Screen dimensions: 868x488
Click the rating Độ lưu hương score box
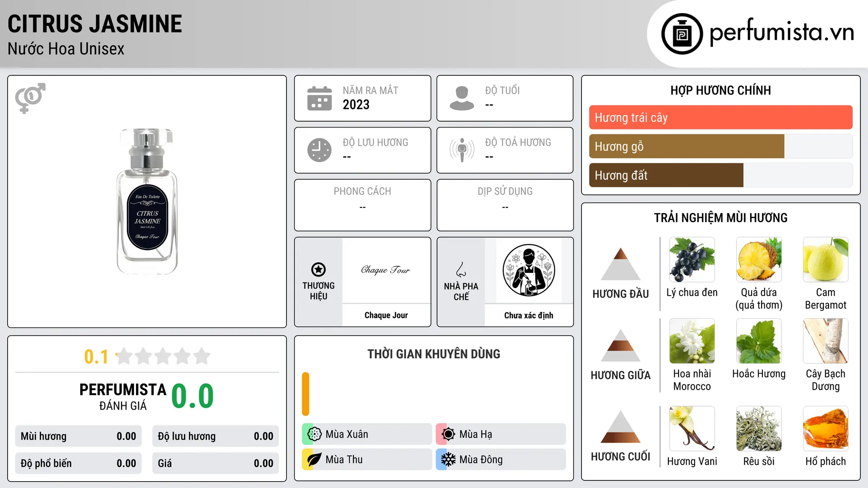coord(215,436)
